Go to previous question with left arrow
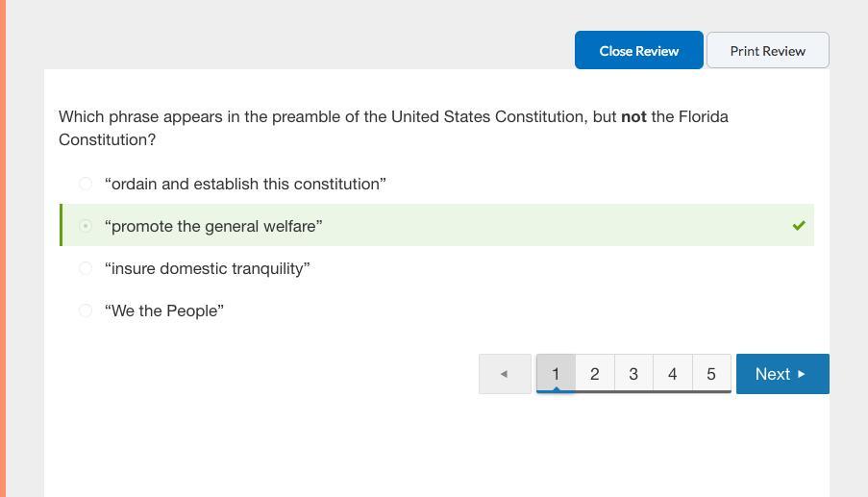 click(505, 374)
